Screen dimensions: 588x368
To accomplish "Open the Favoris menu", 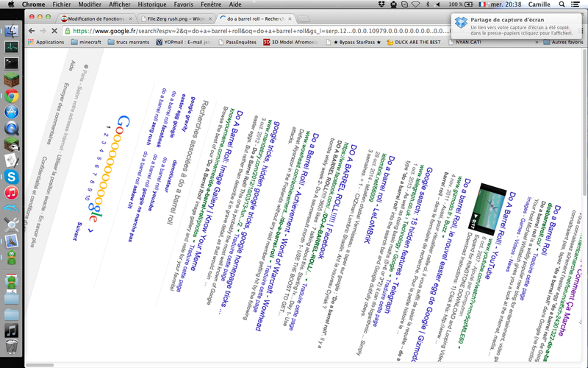I will 183,4.
